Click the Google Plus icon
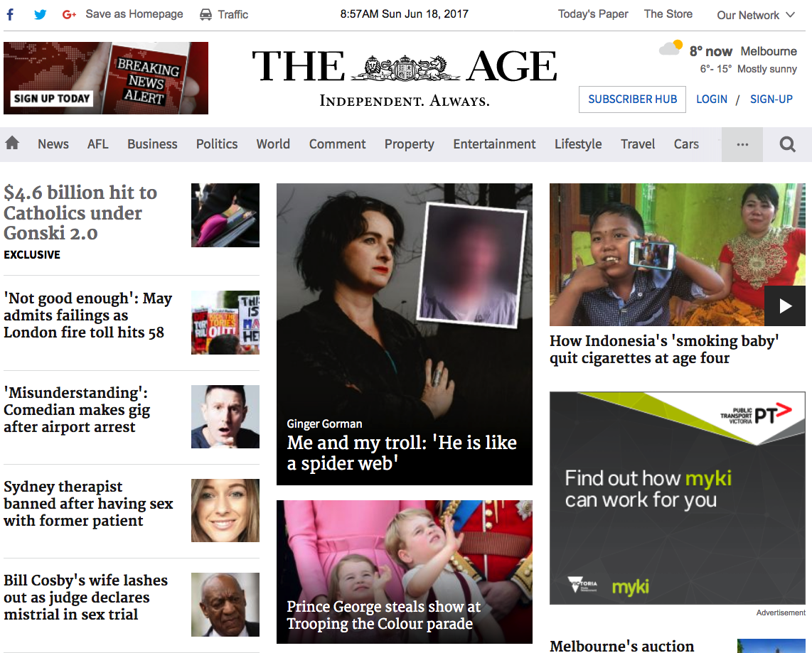The image size is (812, 653). pyautogui.click(x=69, y=14)
